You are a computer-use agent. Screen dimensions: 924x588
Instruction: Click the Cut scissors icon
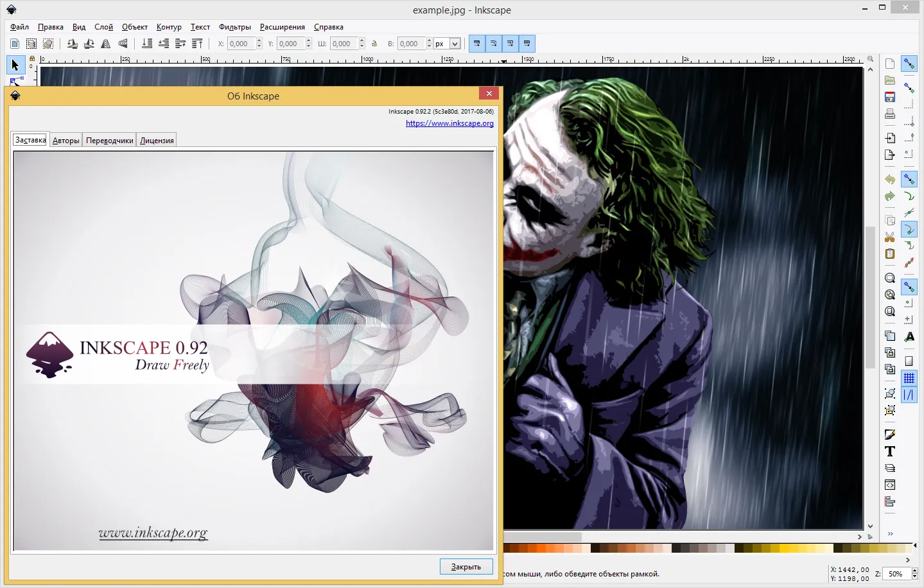889,238
